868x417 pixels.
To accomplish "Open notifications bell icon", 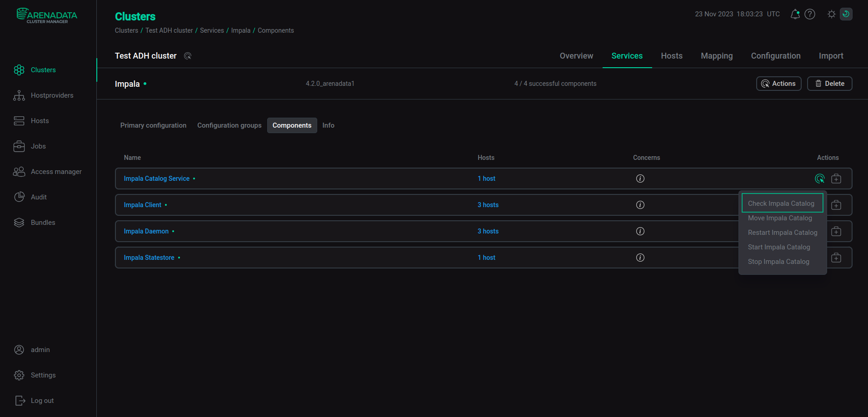I will (795, 14).
